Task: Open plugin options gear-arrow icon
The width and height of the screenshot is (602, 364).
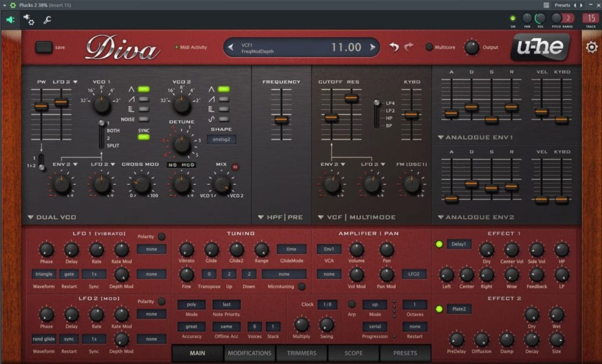Action: click(28, 20)
